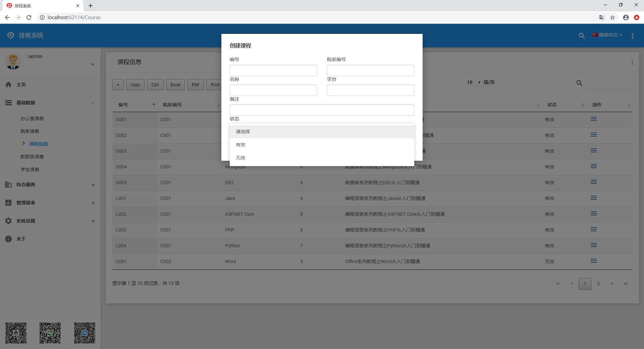Image resolution: width=644 pixels, height=349 pixels.
Task: Click the 系统设置 gear icon
Action: click(8, 221)
